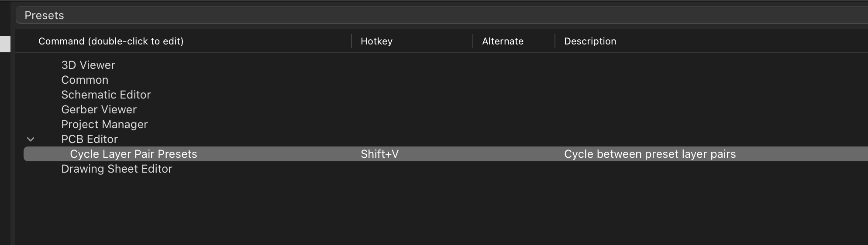Screen dimensions: 868x245
Task: Click the divider between Command and Hotkey headers
Action: [351, 41]
